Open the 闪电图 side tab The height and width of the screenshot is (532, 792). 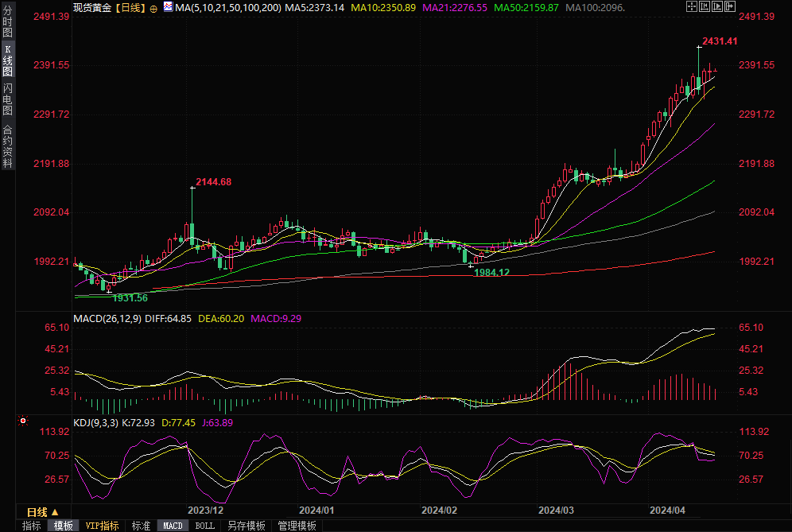pos(8,99)
